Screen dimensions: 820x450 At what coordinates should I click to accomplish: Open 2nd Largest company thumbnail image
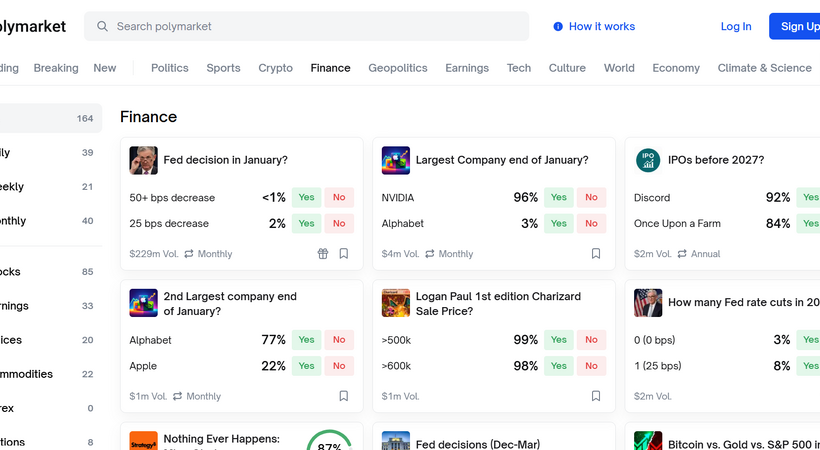click(143, 303)
